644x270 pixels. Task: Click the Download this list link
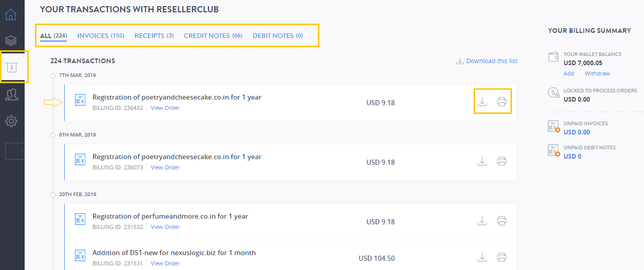(487, 61)
